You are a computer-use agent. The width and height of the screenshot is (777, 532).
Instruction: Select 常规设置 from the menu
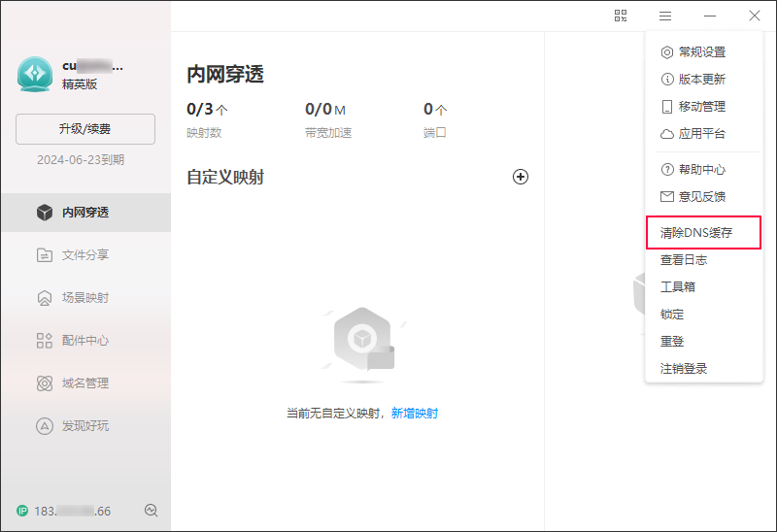701,52
